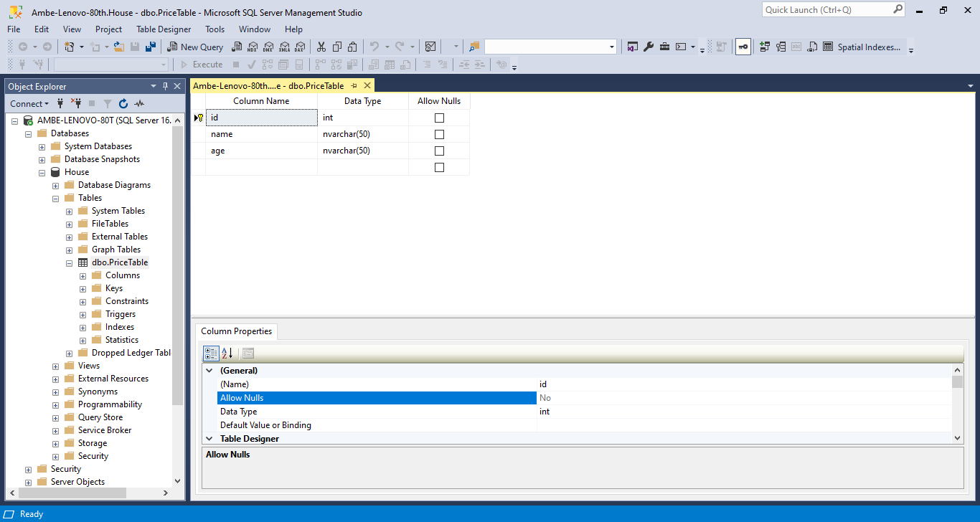Open a DMX query from toolbar

click(268, 47)
